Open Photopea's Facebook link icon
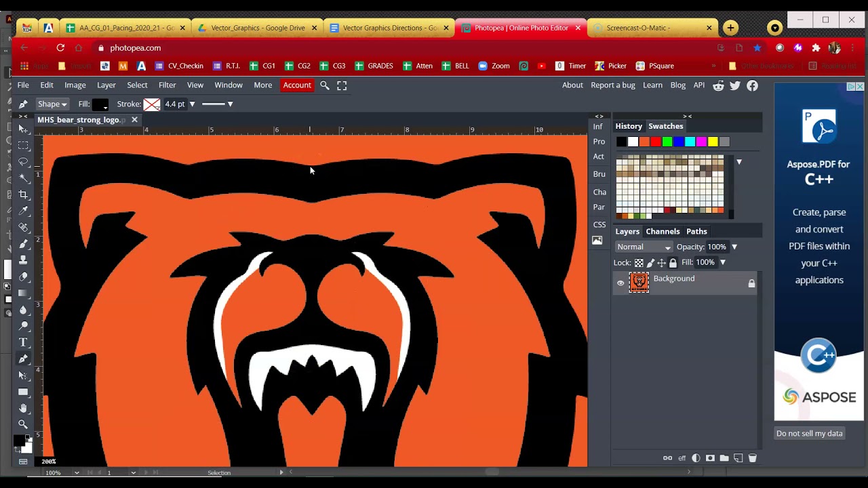 (752, 85)
